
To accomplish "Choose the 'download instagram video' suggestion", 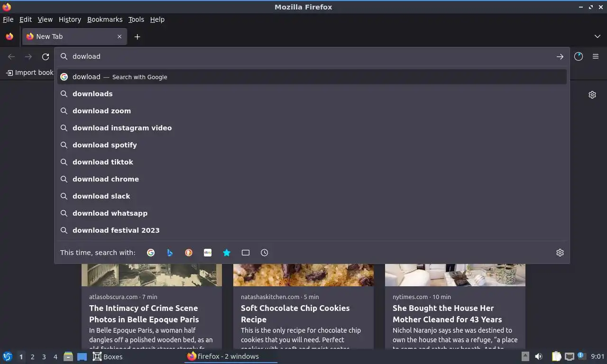I will coord(312,128).
